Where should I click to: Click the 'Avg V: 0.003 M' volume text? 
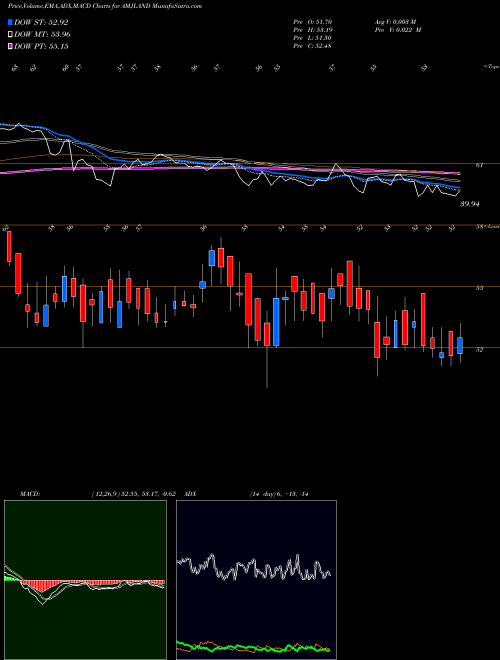click(395, 21)
